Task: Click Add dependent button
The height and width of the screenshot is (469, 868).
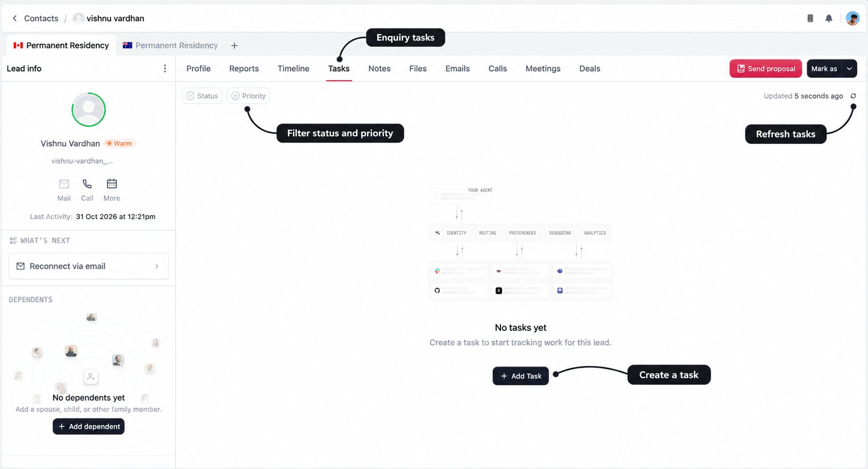Action: 89,426
